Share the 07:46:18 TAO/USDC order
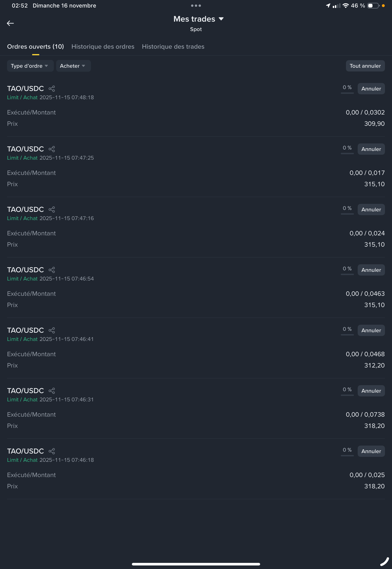Viewport: 392px width, 569px height. [x=51, y=451]
